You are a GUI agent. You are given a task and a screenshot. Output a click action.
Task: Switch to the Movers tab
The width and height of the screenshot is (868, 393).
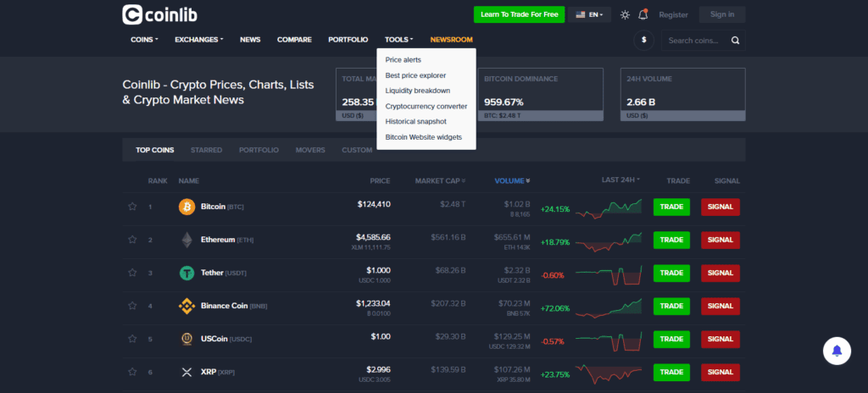pyautogui.click(x=309, y=150)
